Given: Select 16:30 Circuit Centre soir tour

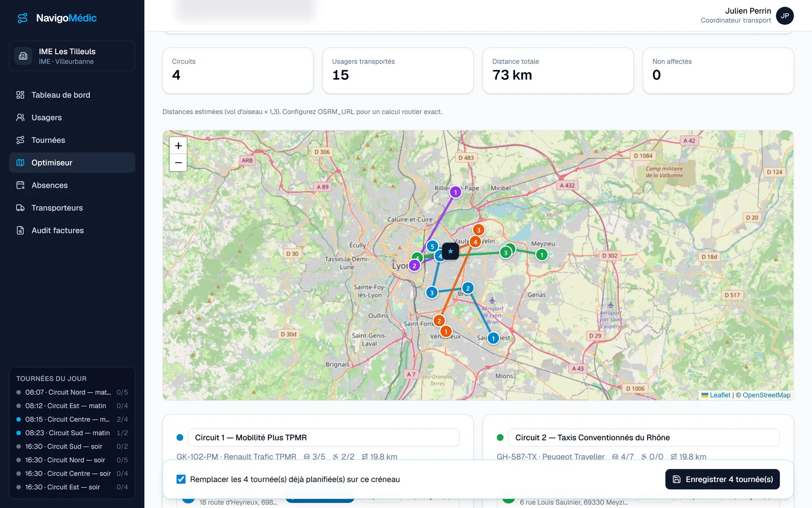Looking at the screenshot, I should point(72,473).
